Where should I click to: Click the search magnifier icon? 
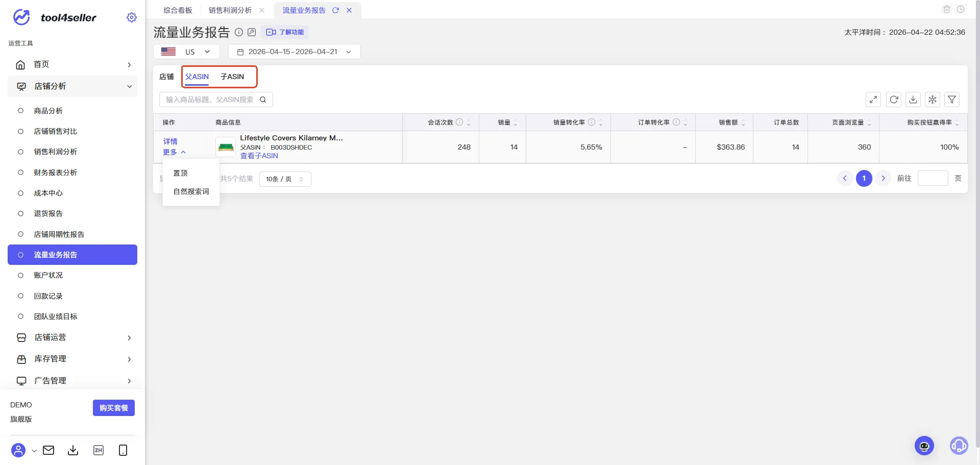pos(263,100)
